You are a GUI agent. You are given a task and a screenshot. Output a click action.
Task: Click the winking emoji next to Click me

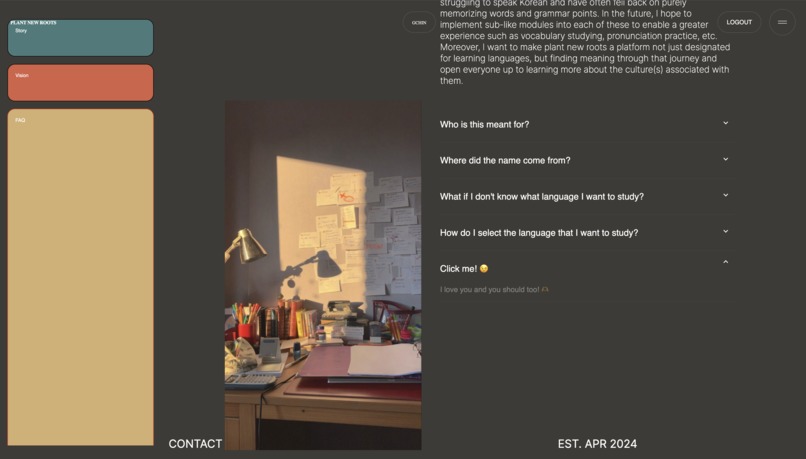484,269
